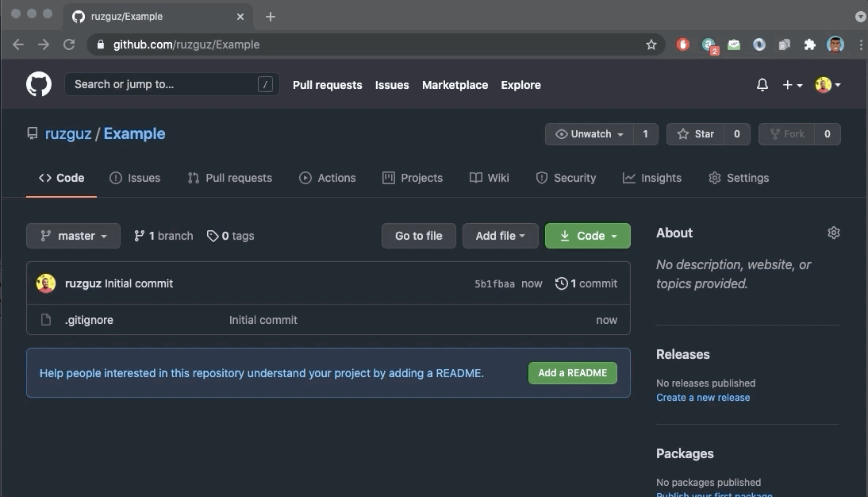Image resolution: width=868 pixels, height=497 pixels.
Task: Expand the master branch dropdown
Action: coord(73,236)
